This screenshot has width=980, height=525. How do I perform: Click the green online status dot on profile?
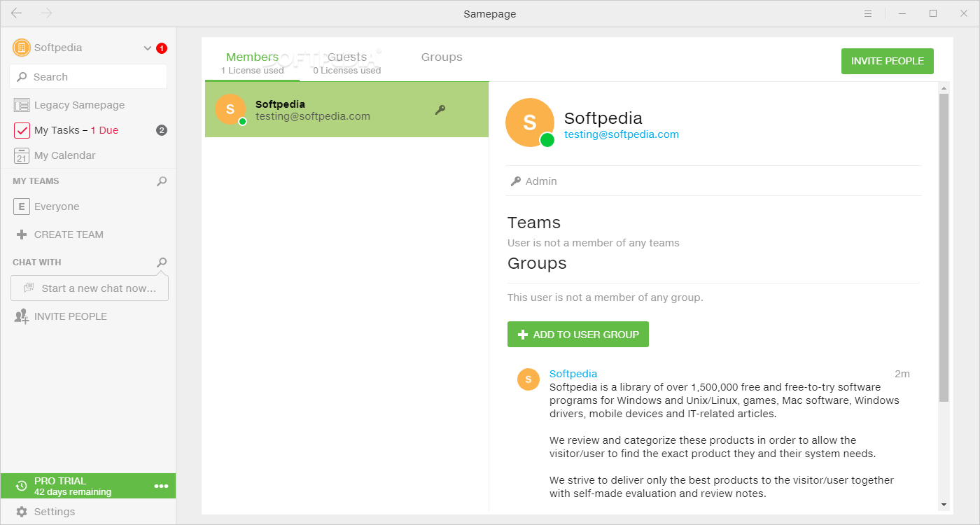coord(547,140)
